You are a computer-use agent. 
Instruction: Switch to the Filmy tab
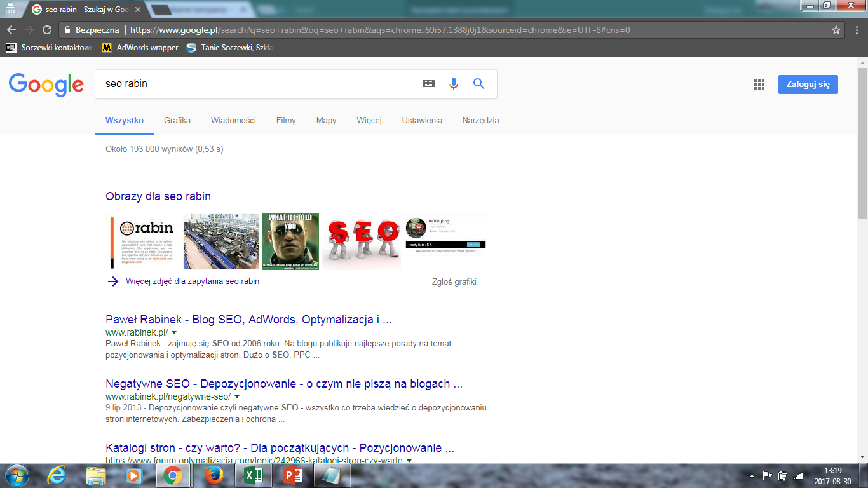coord(286,120)
